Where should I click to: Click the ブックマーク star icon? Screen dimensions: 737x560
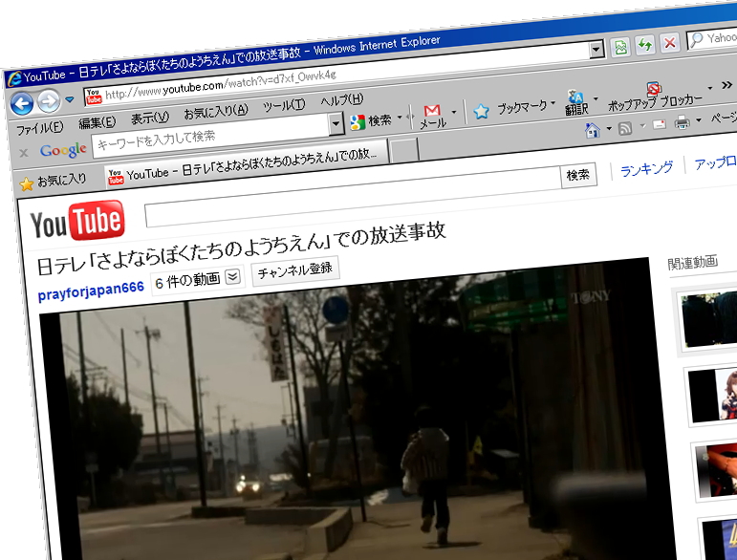(x=482, y=111)
